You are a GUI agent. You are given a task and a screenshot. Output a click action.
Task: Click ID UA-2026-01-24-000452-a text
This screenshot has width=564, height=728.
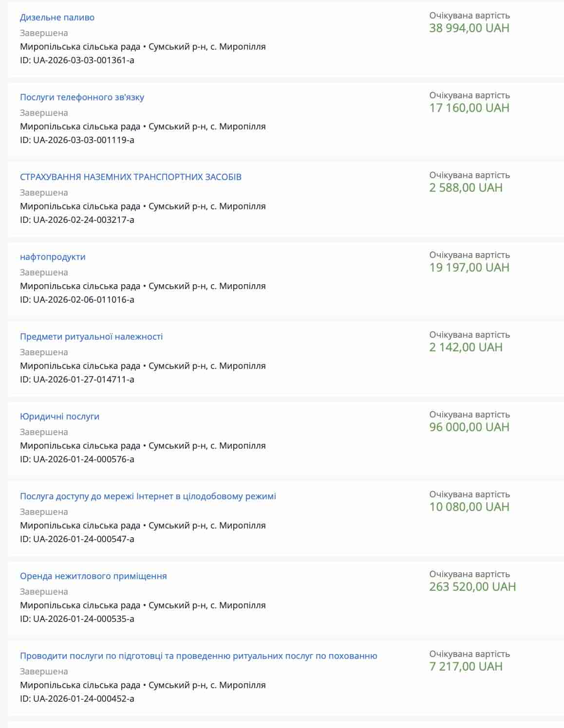(77, 699)
